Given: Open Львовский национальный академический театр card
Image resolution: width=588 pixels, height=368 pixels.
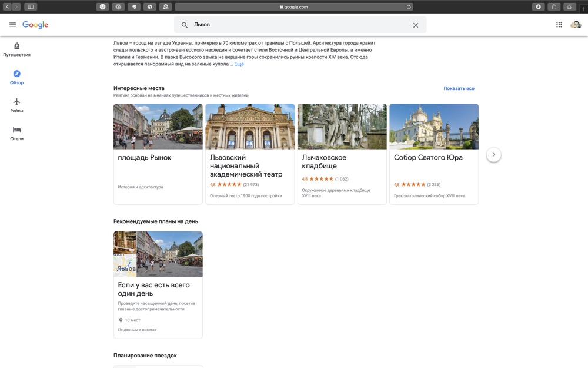Looking at the screenshot, I should [249, 154].
